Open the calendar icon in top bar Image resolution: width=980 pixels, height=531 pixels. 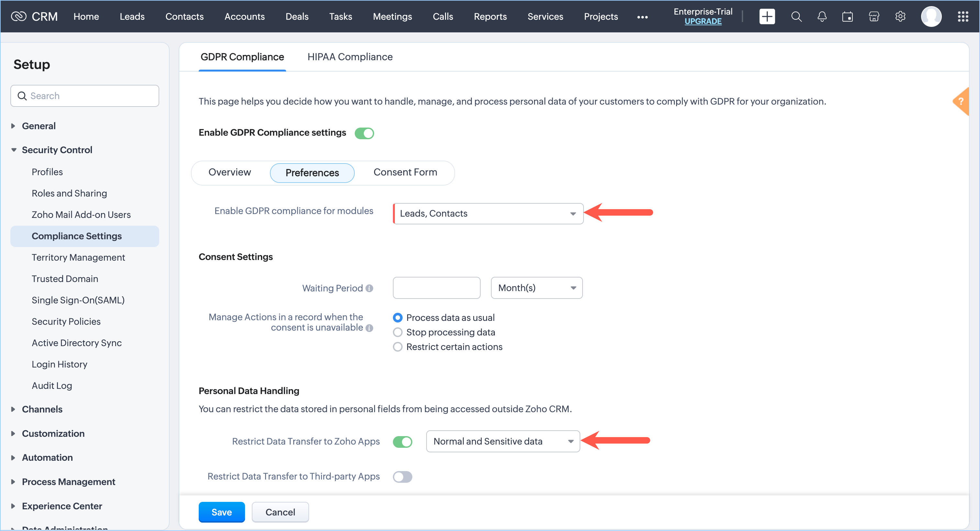click(x=847, y=17)
